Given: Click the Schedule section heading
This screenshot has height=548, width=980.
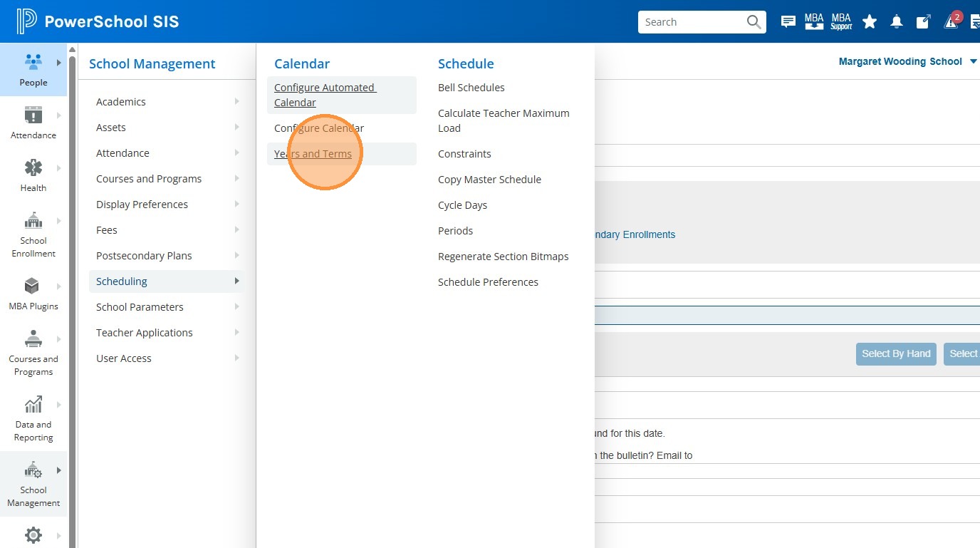Looking at the screenshot, I should 466,64.
